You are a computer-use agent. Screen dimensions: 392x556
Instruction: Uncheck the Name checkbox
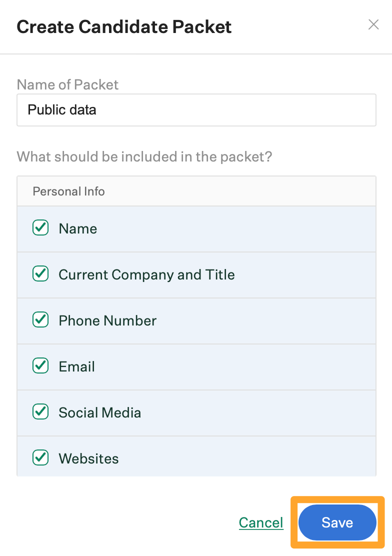click(x=40, y=228)
